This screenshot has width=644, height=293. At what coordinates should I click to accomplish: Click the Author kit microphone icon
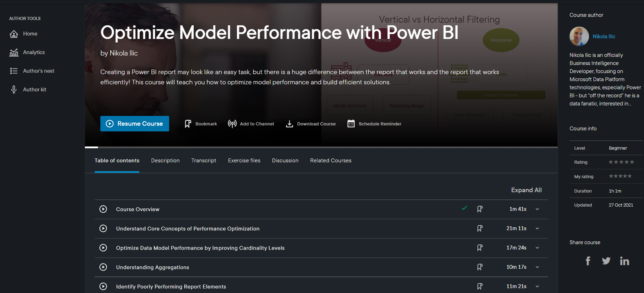(x=14, y=89)
